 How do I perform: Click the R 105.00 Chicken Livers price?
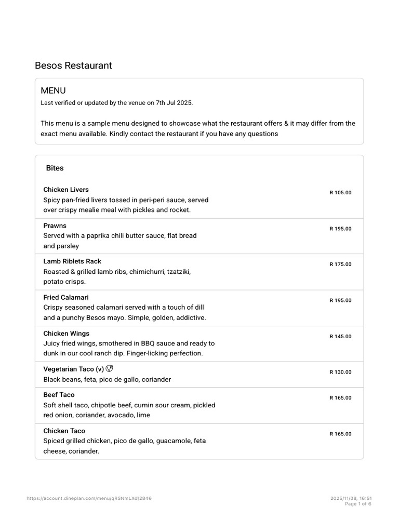coord(340,193)
